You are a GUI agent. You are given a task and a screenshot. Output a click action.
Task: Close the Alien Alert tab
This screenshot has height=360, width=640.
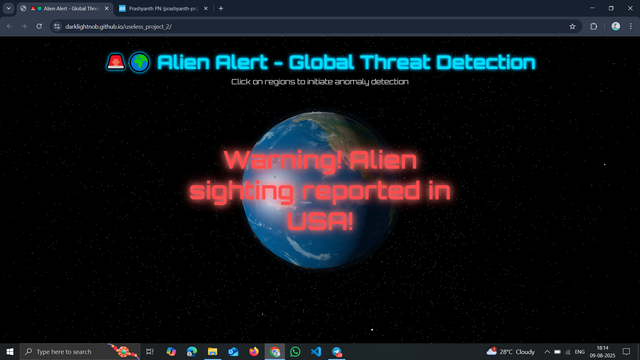pos(107,8)
